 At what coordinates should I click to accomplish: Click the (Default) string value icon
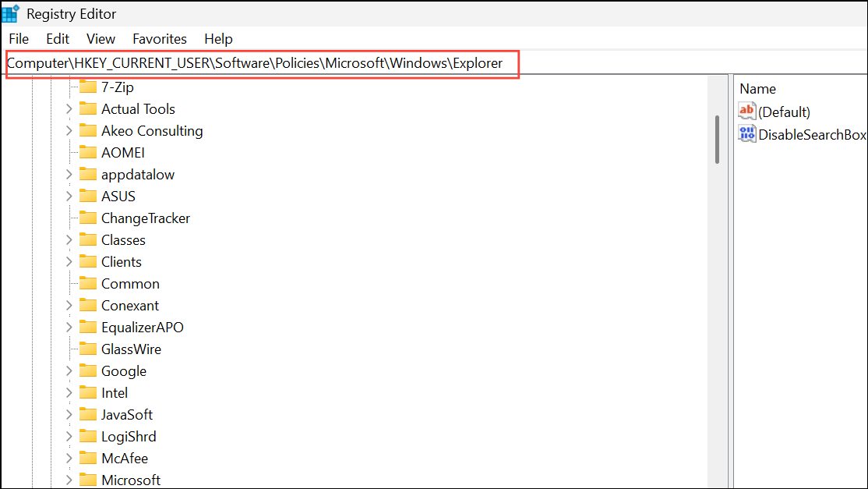[x=746, y=112]
